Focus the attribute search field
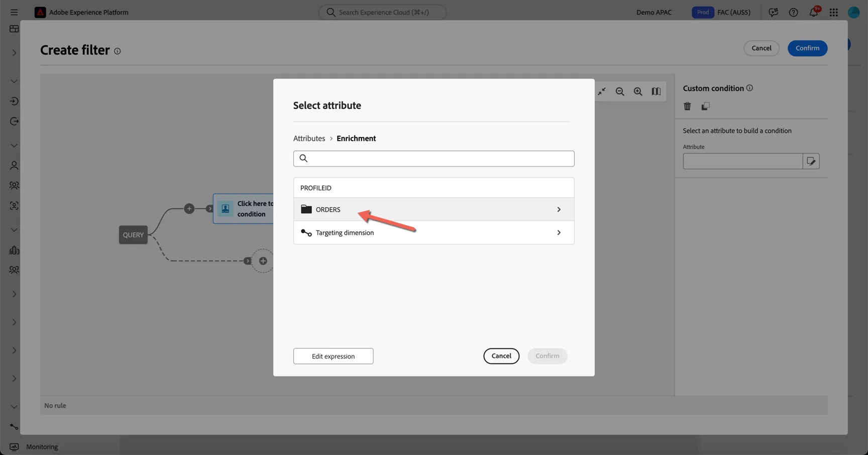Image resolution: width=868 pixels, height=455 pixels. pos(433,158)
